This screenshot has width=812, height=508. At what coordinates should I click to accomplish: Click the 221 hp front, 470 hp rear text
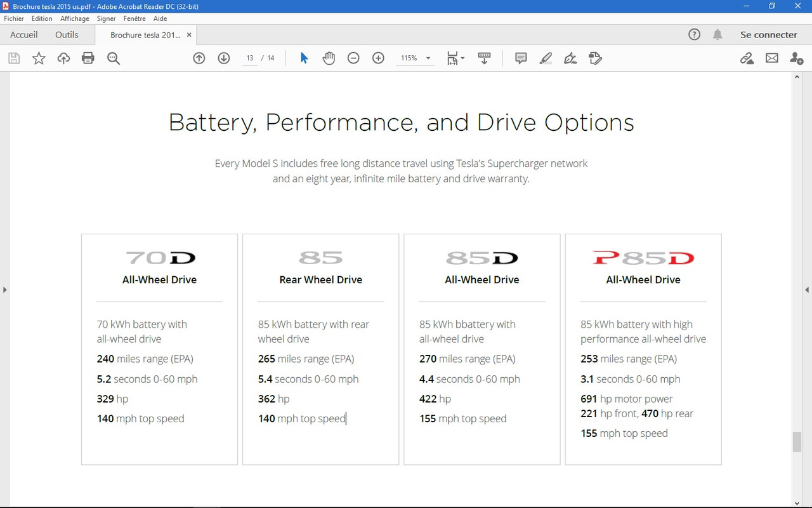[x=637, y=413]
